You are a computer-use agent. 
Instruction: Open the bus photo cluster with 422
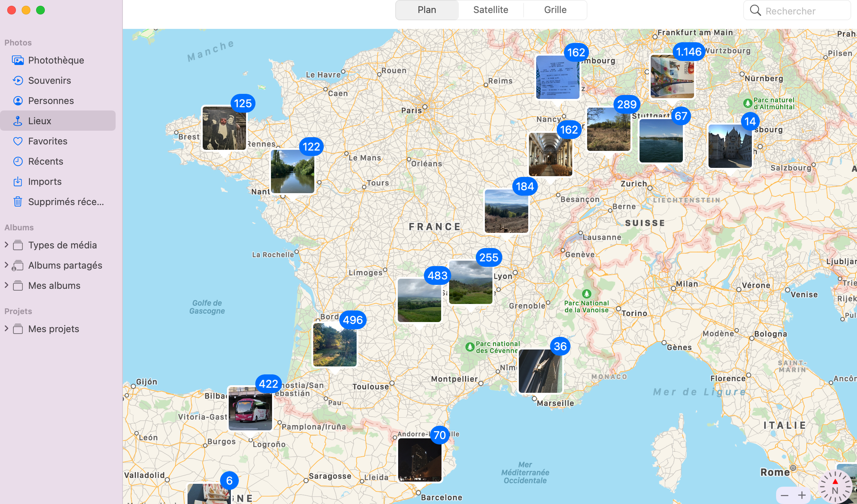tap(250, 408)
